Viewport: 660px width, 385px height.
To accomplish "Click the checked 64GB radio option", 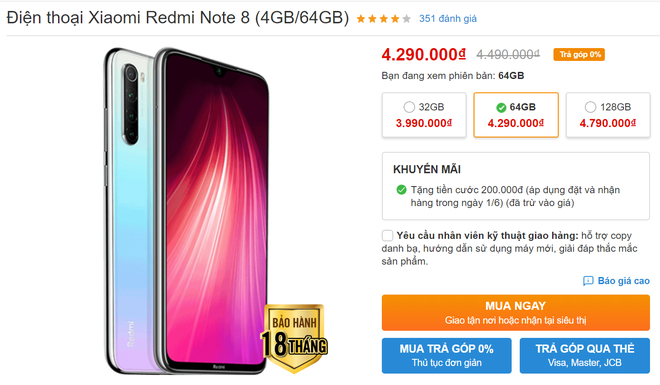I will pos(501,108).
